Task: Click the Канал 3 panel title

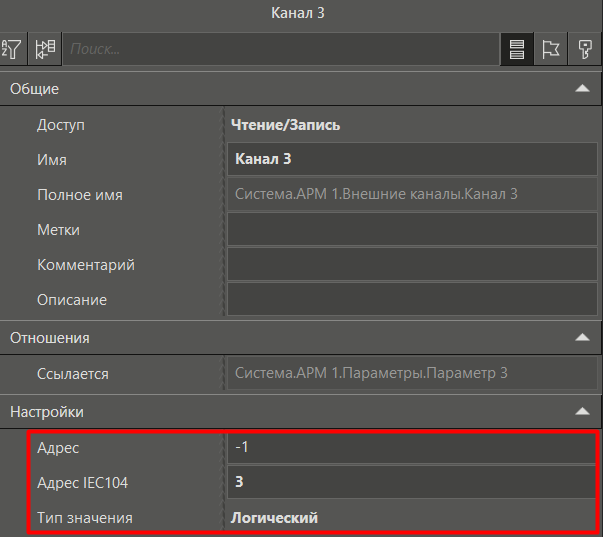Action: pyautogui.click(x=300, y=13)
